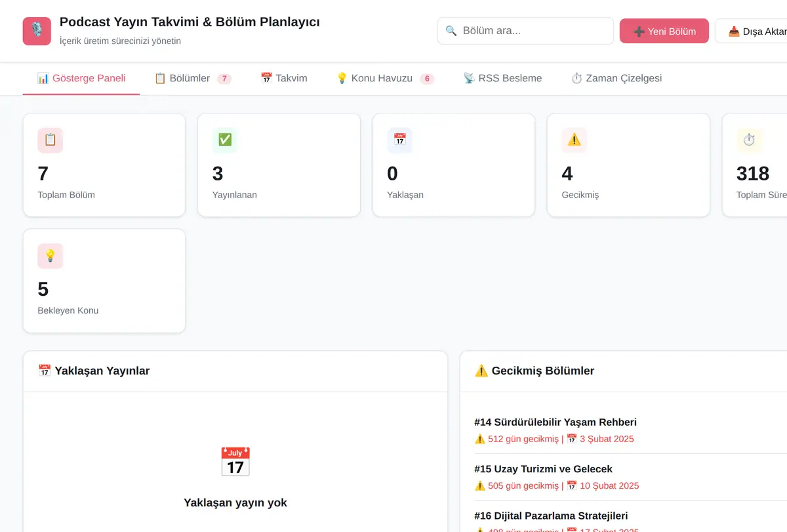Screen dimensions: 787x532
Task: Click the Toplam Bölüm count 7
Action: tap(43, 174)
